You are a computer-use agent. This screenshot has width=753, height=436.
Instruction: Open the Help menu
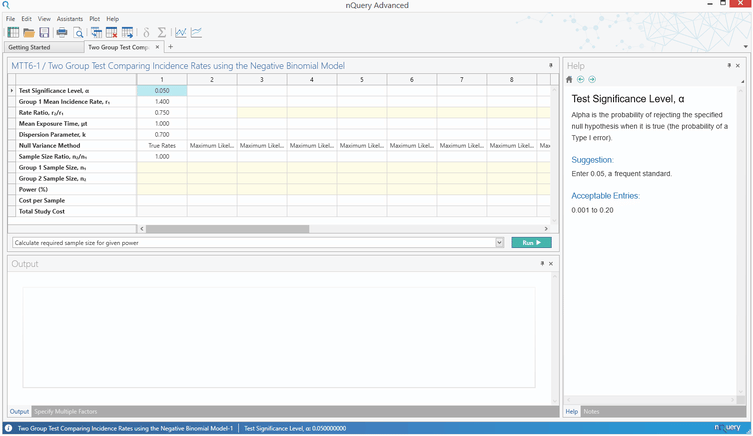click(x=112, y=19)
